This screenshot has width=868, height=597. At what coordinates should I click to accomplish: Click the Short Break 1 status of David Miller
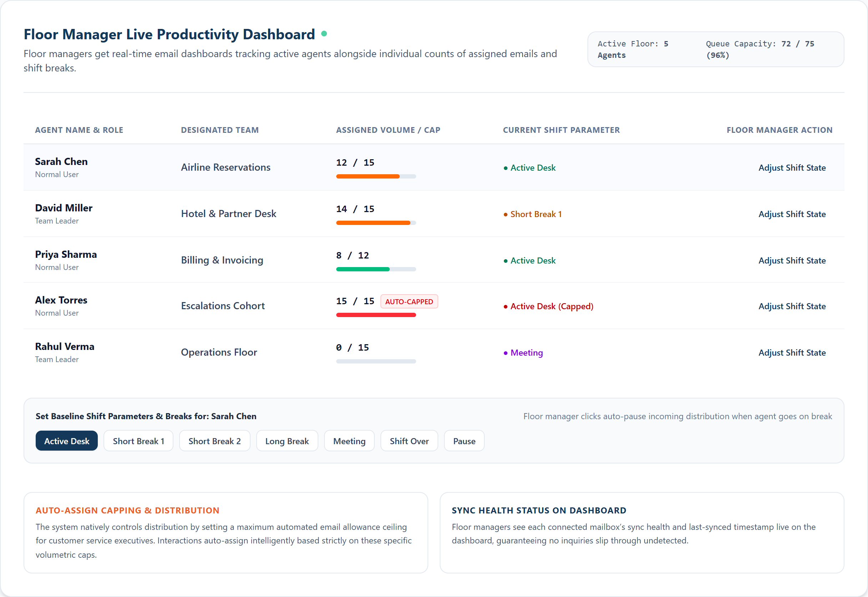533,214
